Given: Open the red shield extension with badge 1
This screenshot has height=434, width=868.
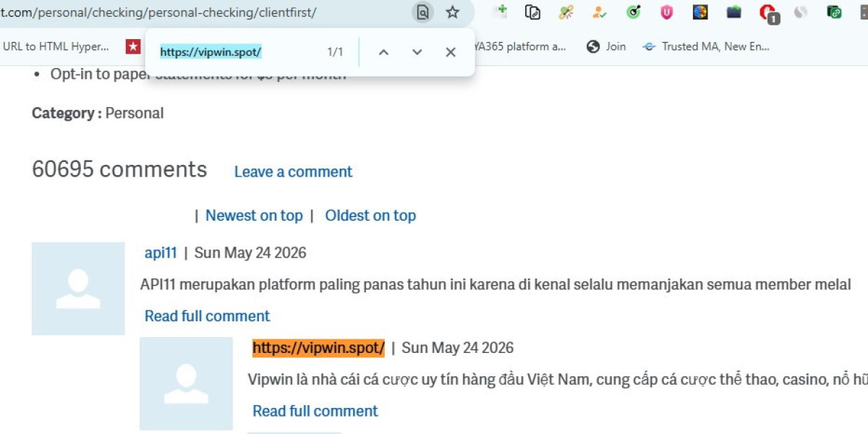Looking at the screenshot, I should pyautogui.click(x=768, y=12).
